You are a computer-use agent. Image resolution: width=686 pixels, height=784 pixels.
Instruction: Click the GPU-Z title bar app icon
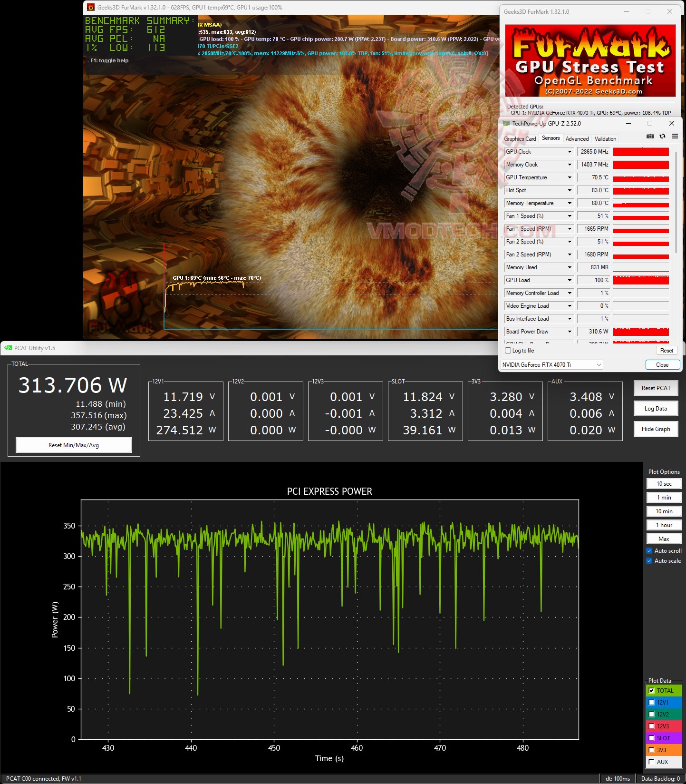tap(506, 123)
